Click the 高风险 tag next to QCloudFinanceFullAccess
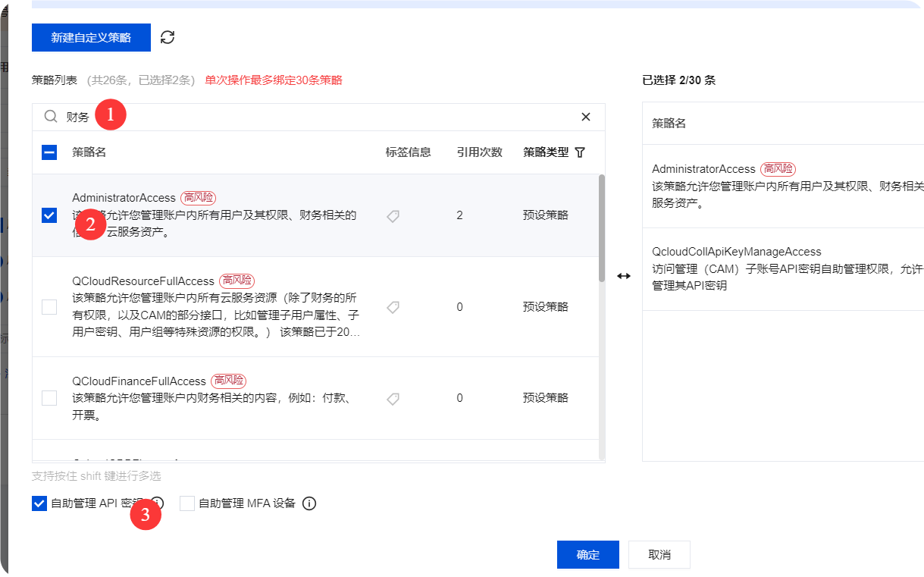This screenshot has width=924, height=577. pyautogui.click(x=228, y=381)
